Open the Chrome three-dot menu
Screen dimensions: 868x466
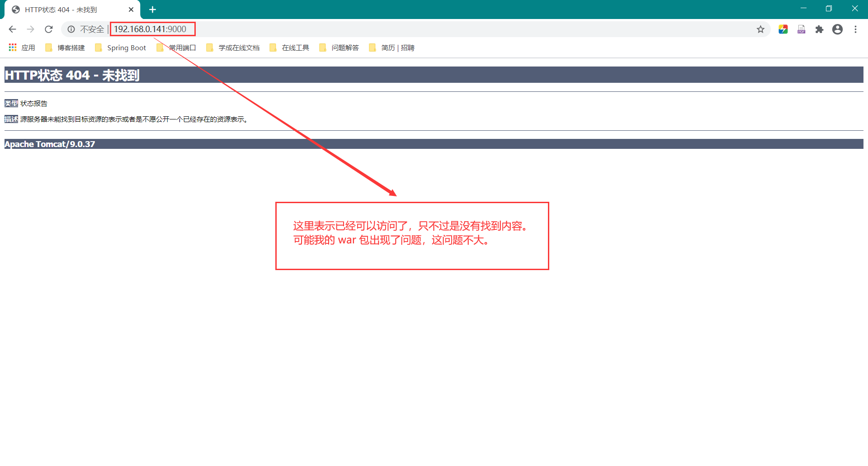855,29
